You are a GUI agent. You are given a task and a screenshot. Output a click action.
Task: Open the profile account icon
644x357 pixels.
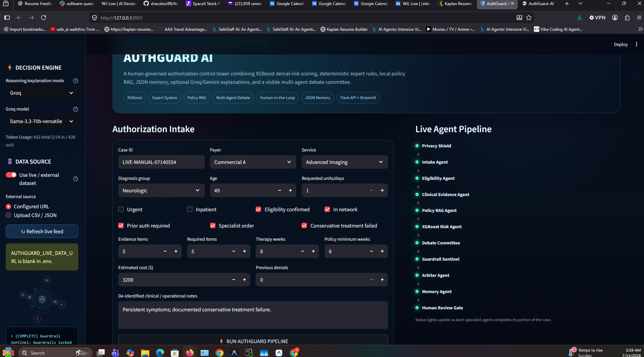(615, 18)
